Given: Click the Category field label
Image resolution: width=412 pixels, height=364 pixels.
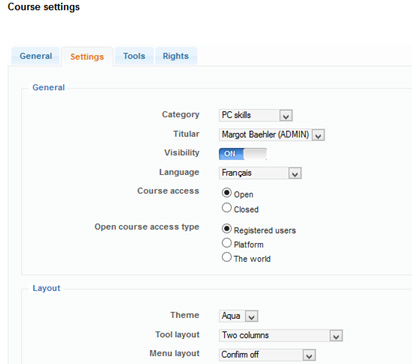Looking at the screenshot, I should (x=180, y=114).
